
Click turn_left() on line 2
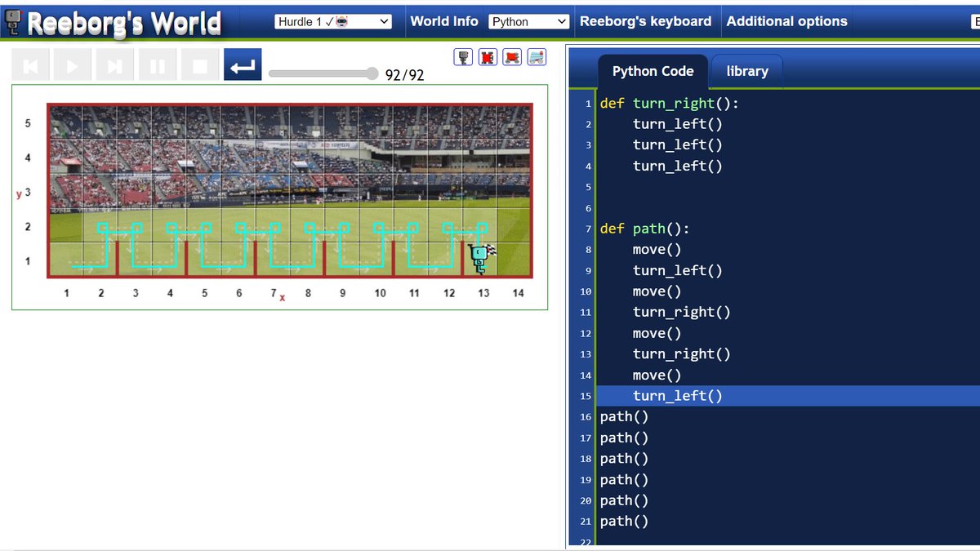678,124
